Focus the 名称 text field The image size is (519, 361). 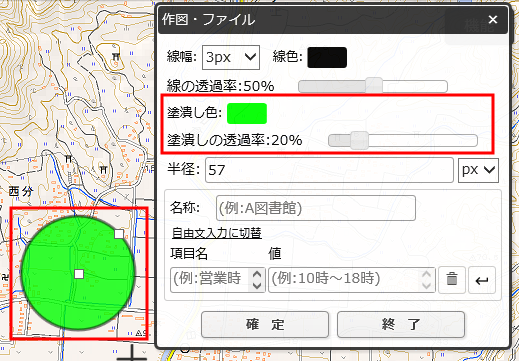point(316,208)
